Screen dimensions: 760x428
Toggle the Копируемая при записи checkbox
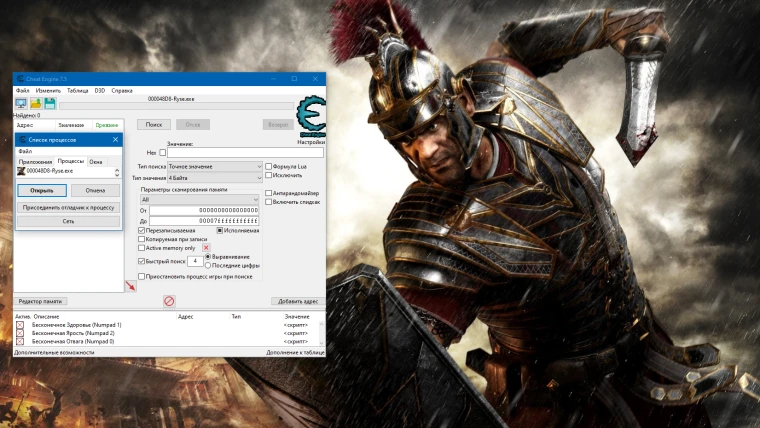(142, 239)
